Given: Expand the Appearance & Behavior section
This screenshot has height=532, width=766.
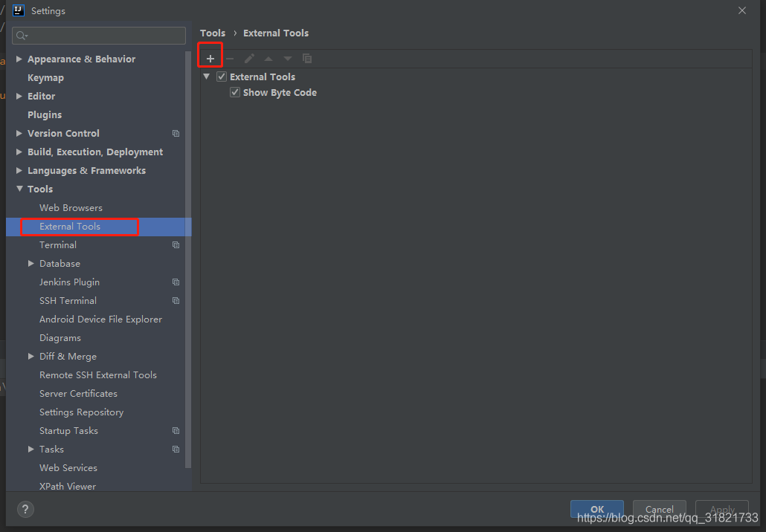Looking at the screenshot, I should point(19,59).
